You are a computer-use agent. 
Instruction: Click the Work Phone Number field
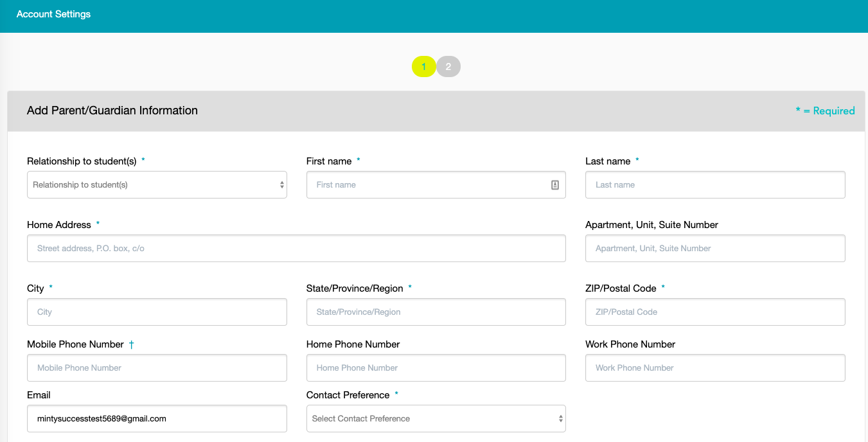715,367
